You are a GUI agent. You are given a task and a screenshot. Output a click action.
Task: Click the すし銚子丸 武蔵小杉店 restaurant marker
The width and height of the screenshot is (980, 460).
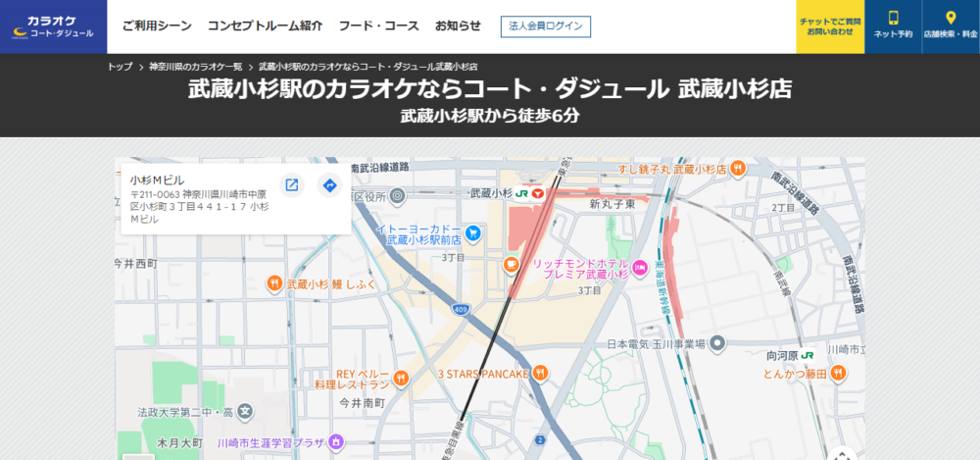(738, 168)
